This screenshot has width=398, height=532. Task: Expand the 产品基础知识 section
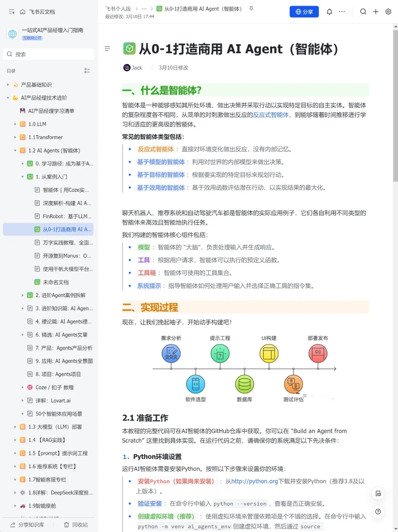7,84
